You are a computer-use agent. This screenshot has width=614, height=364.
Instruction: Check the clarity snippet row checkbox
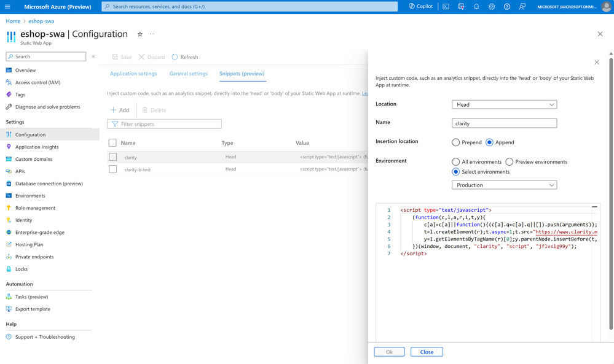(x=112, y=157)
